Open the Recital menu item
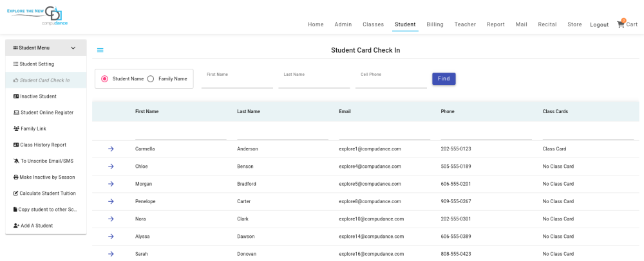 pos(547,24)
